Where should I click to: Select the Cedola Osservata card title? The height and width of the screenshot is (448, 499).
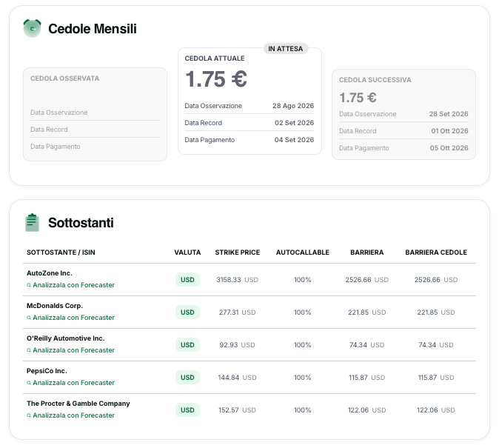click(x=64, y=78)
